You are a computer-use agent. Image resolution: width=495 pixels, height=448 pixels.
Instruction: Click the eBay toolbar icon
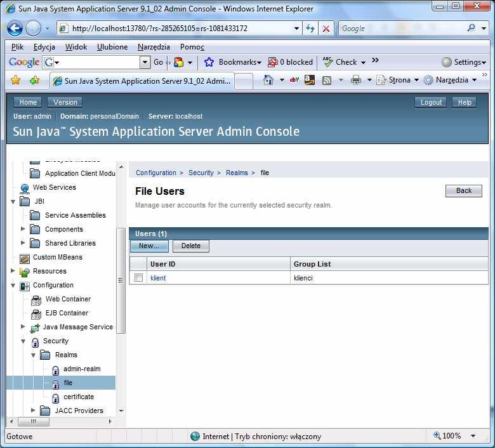294,80
